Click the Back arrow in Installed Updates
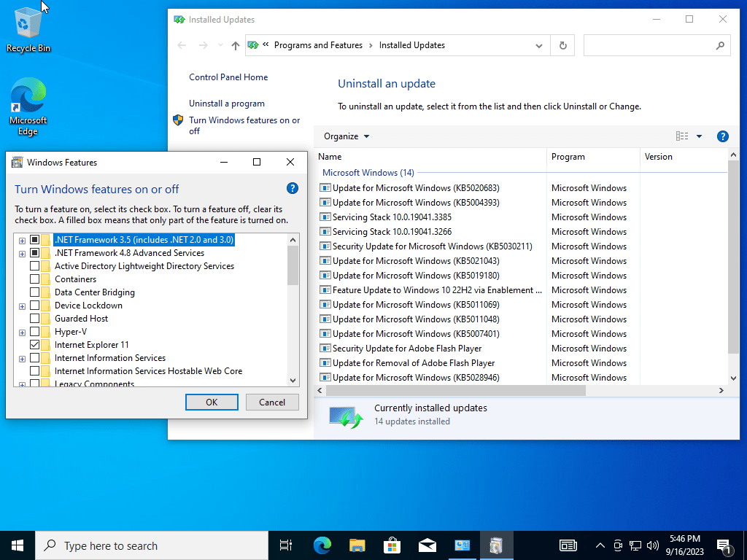 click(x=182, y=46)
